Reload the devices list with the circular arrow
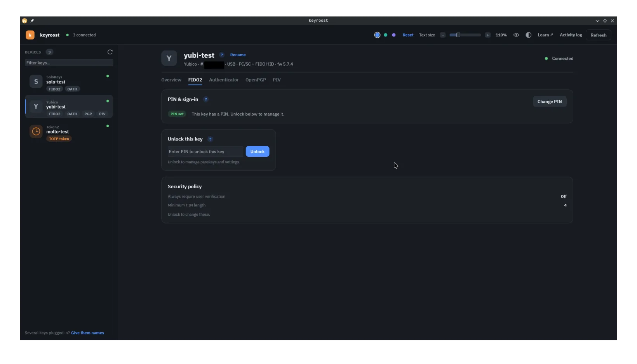The height and width of the screenshot is (364, 637). tap(110, 52)
